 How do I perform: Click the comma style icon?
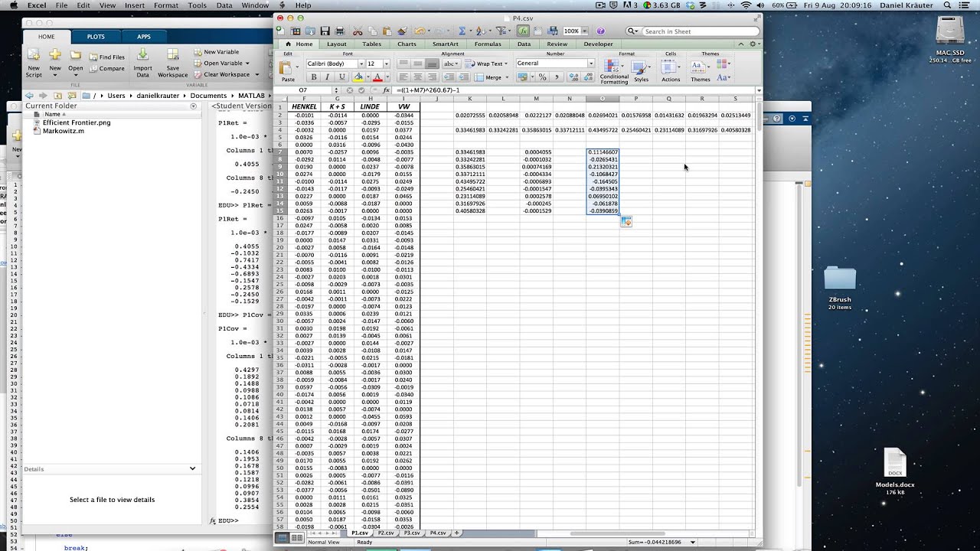(557, 77)
